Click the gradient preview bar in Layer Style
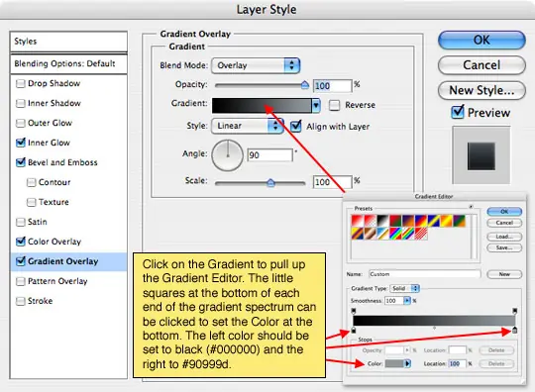Image resolution: width=535 pixels, height=392 pixels. [262, 105]
